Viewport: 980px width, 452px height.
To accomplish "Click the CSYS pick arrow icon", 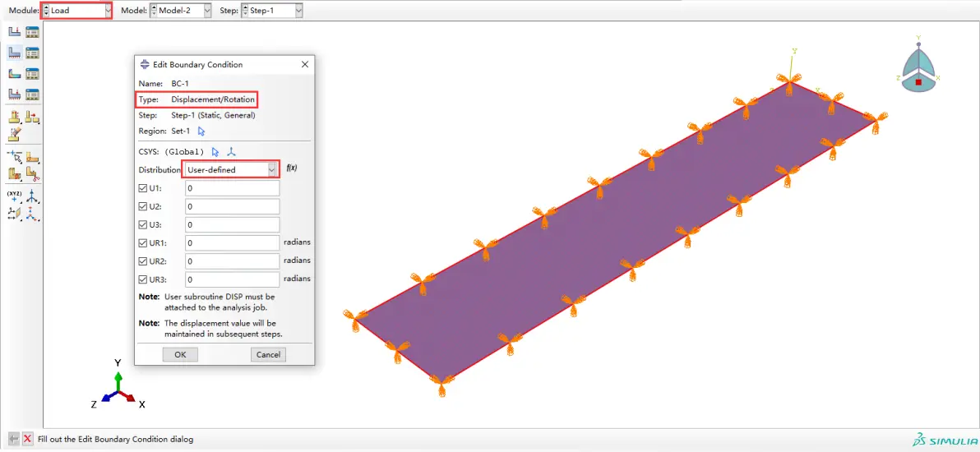I will click(x=215, y=151).
